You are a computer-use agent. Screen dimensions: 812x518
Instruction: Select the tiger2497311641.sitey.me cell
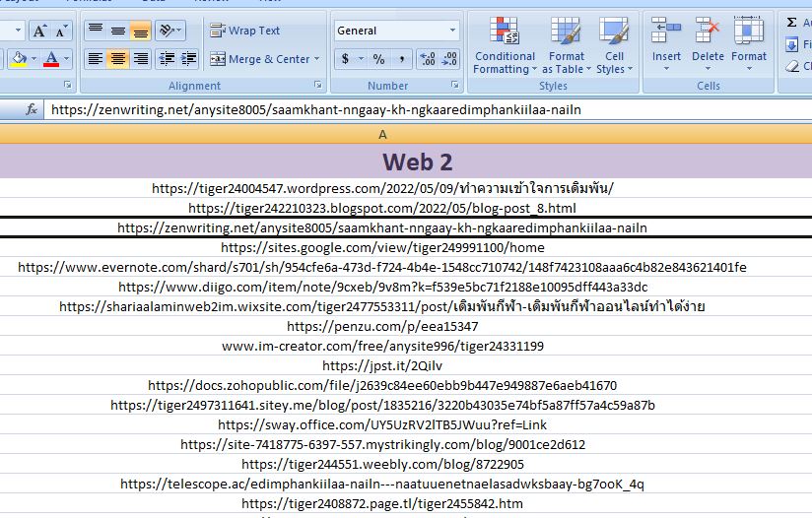pos(406,405)
